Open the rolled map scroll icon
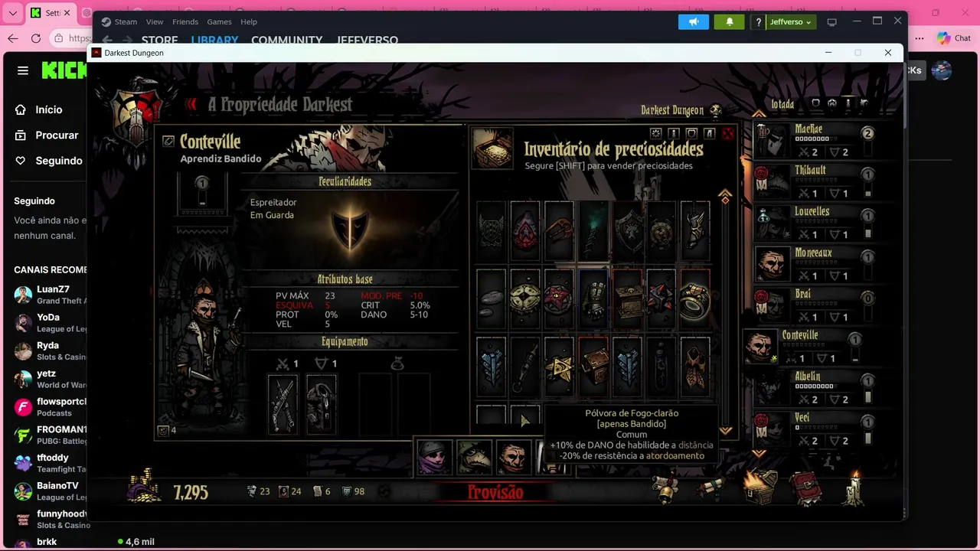980x551 pixels. point(710,488)
